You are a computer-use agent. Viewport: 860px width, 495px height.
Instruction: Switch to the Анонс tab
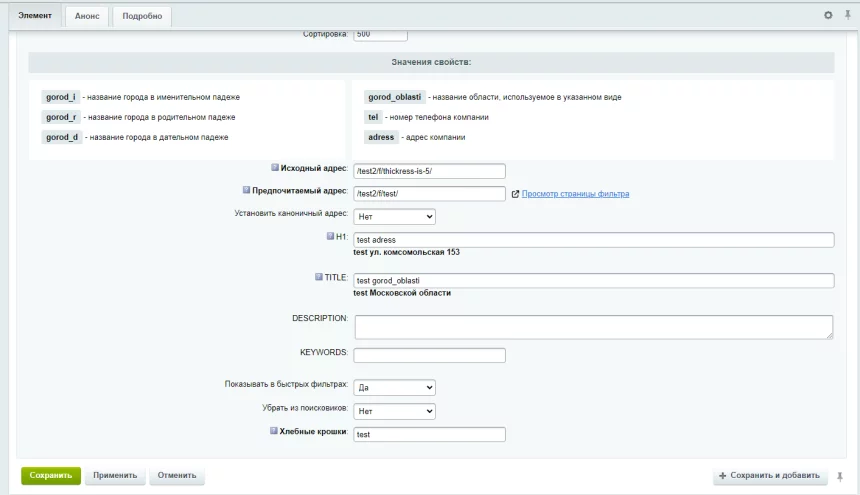87,16
